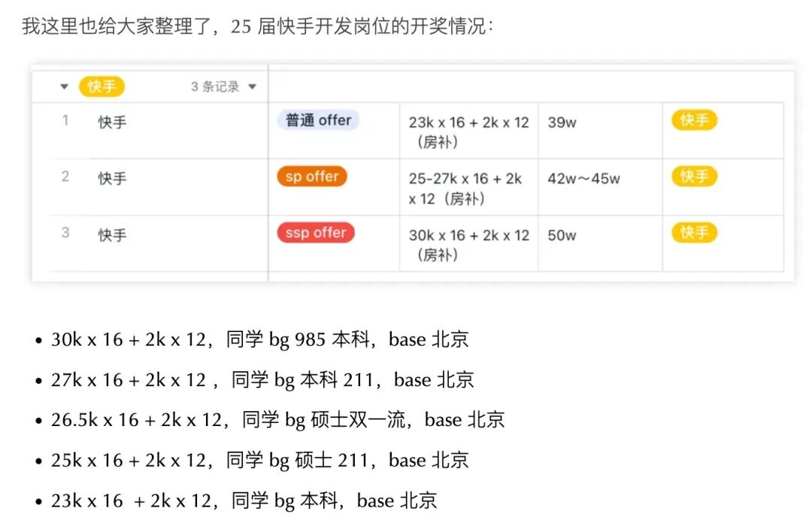This screenshot has height=526, width=812.
Task: Select the orange sp offer badge
Action: pos(311,176)
